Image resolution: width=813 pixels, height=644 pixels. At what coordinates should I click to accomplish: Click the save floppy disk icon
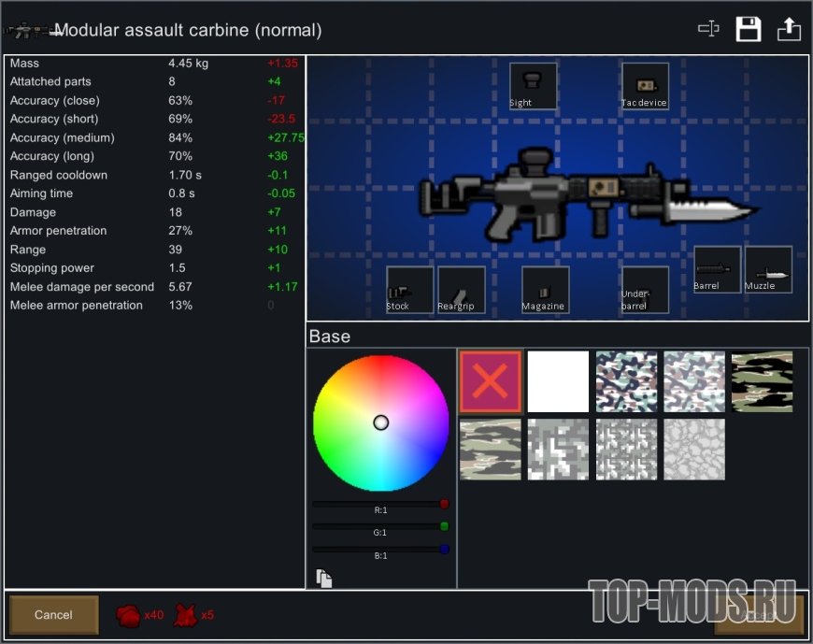coord(749,29)
